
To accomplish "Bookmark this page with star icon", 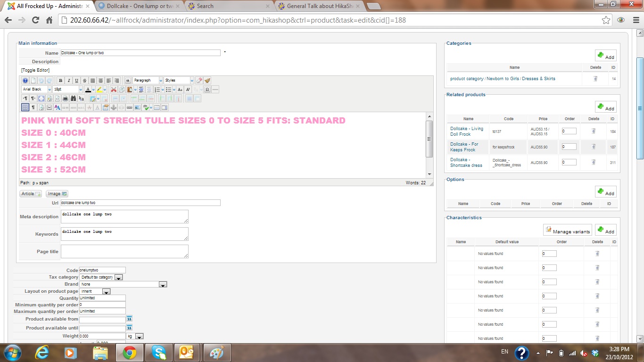I will (x=606, y=20).
